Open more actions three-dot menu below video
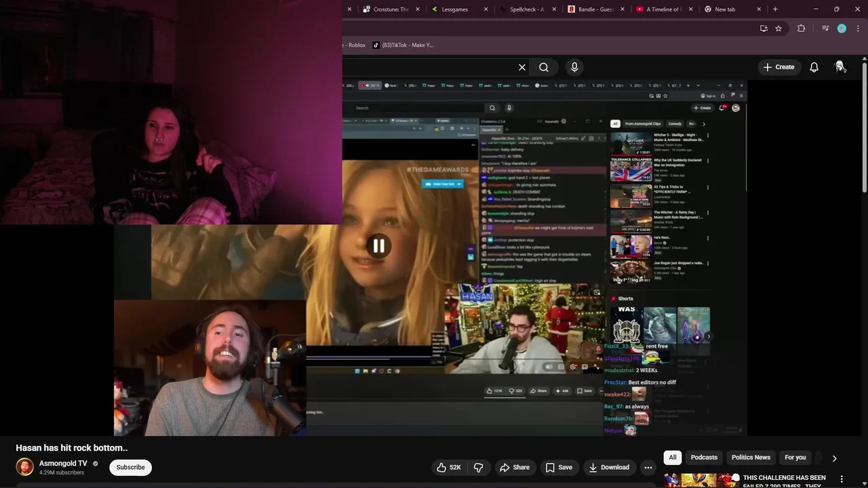 click(x=648, y=467)
